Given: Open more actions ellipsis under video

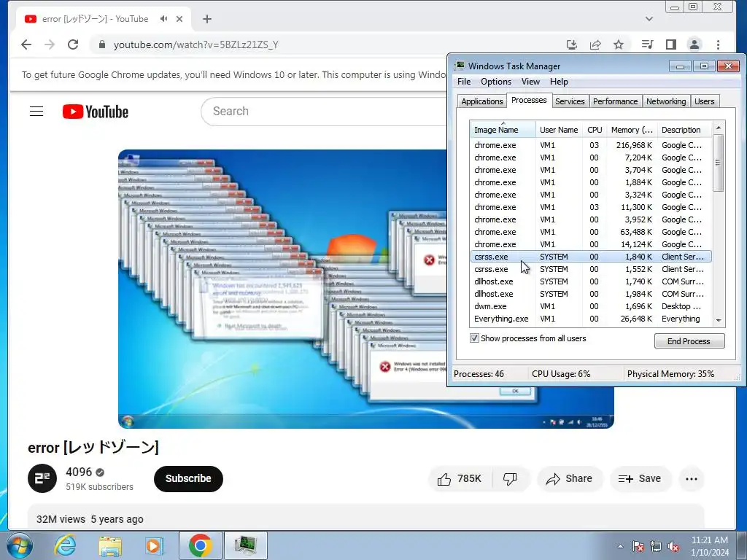Looking at the screenshot, I should tap(692, 478).
